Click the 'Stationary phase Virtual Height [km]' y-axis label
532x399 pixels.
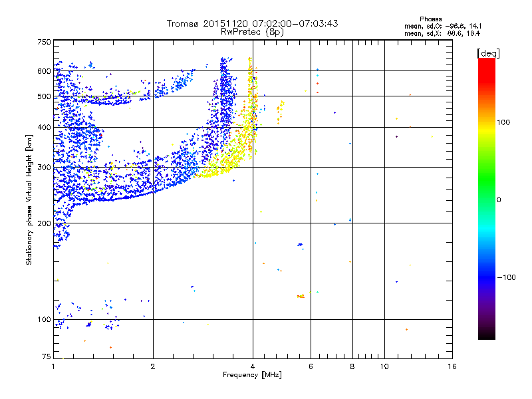pos(29,199)
